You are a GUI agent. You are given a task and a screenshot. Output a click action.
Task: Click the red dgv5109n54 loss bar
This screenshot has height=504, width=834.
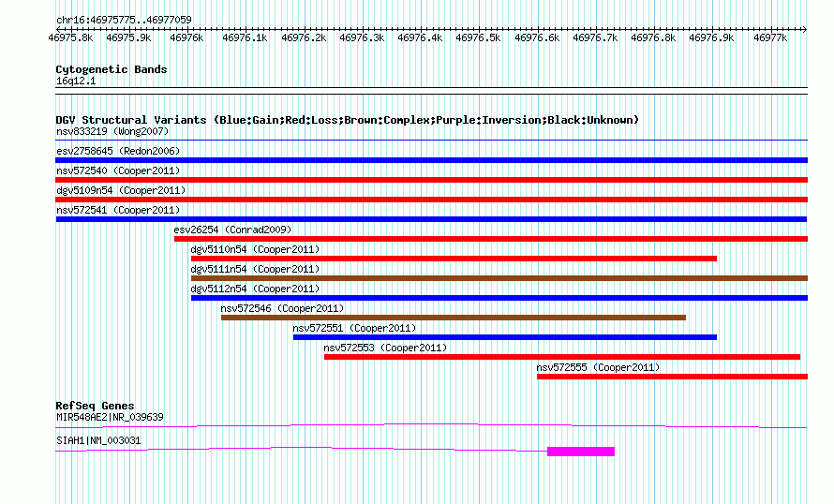431,200
